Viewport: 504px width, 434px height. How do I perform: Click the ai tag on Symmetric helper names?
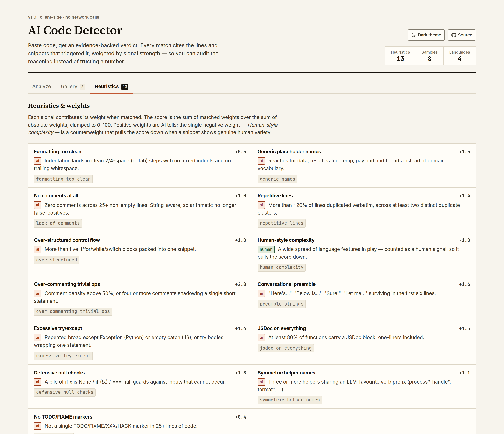tap(261, 382)
